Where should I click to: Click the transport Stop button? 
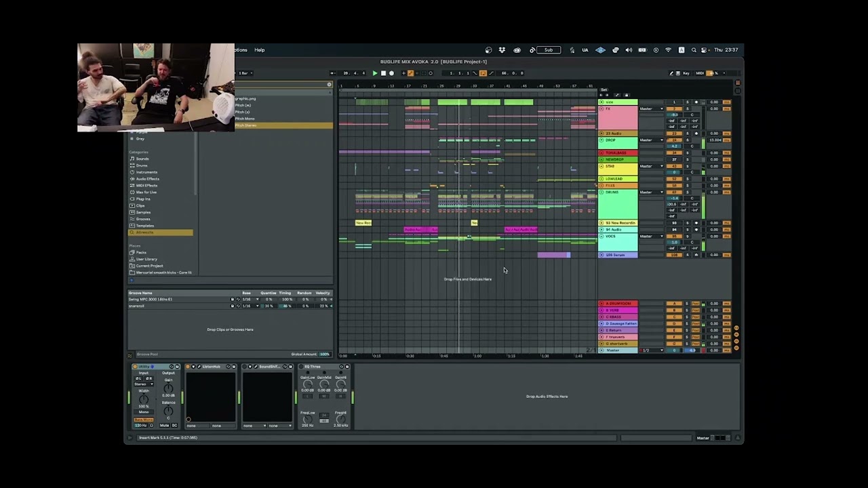point(383,73)
